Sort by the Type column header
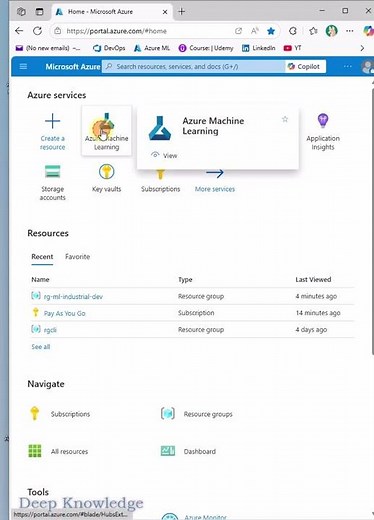The height and width of the screenshot is (520, 374). [x=185, y=279]
